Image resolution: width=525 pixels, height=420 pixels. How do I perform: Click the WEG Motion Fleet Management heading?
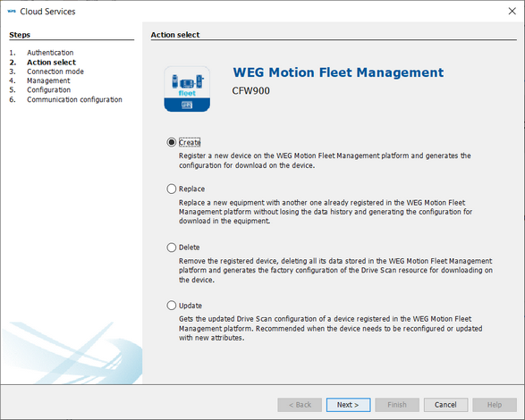coord(338,72)
